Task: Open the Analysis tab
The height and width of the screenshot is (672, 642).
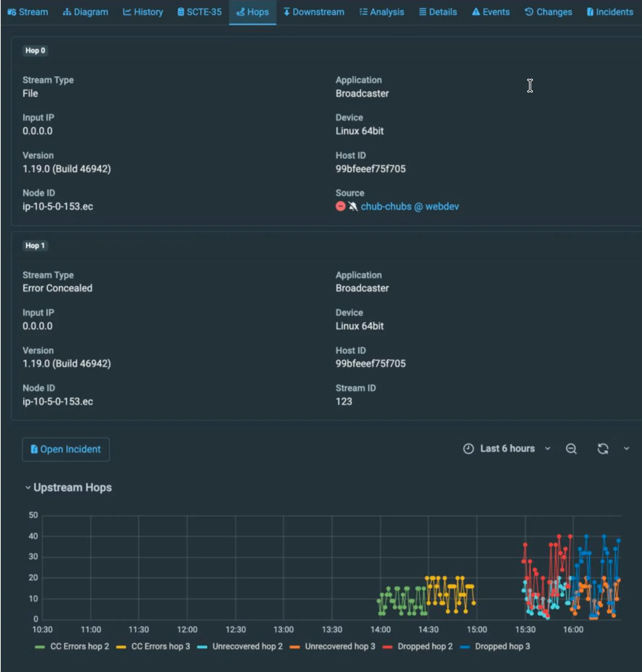Action: pyautogui.click(x=382, y=12)
